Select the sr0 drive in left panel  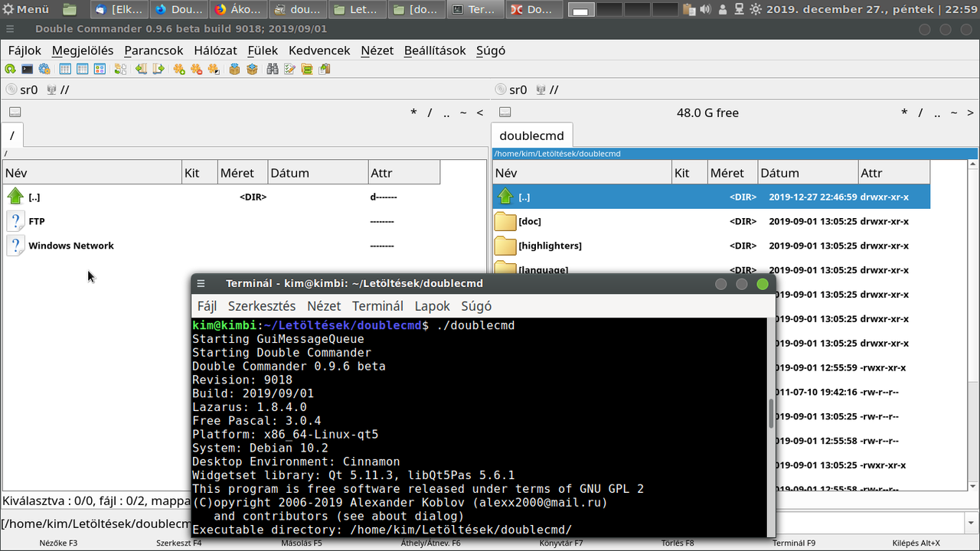[x=21, y=90]
